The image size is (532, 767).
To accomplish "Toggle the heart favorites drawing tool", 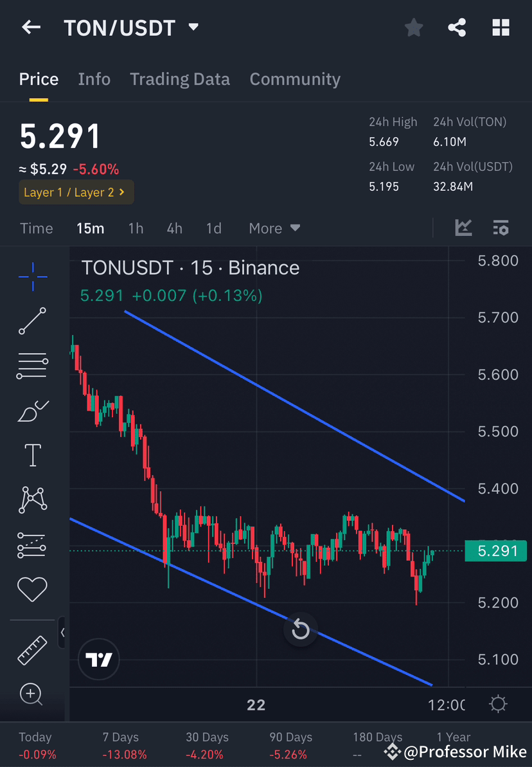I will point(32,589).
